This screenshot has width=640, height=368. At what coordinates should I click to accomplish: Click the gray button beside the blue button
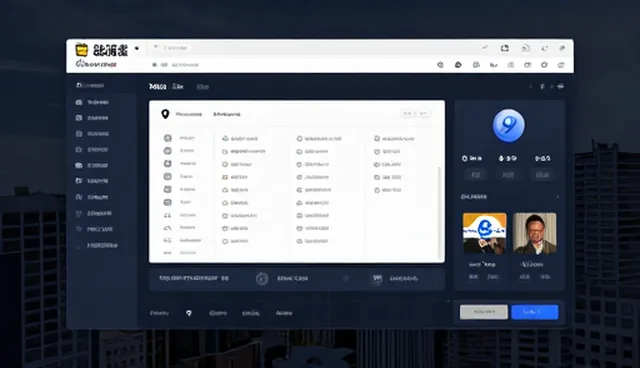(x=484, y=312)
